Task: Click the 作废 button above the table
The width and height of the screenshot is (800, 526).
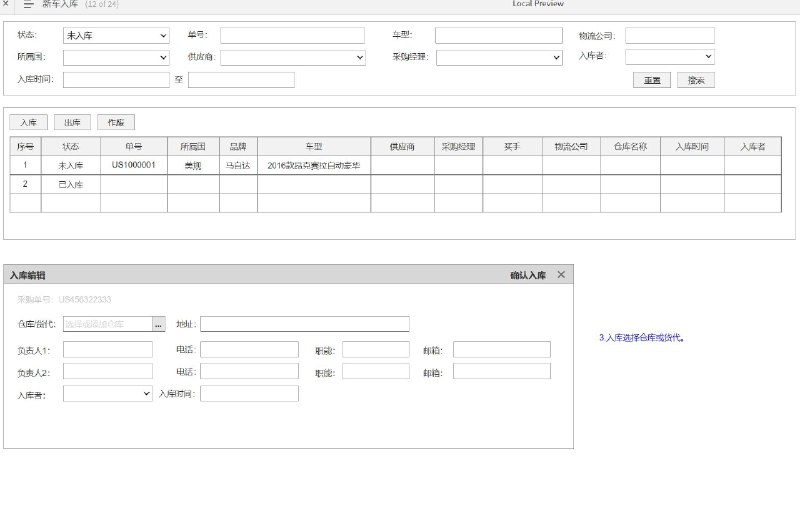Action: pos(116,122)
